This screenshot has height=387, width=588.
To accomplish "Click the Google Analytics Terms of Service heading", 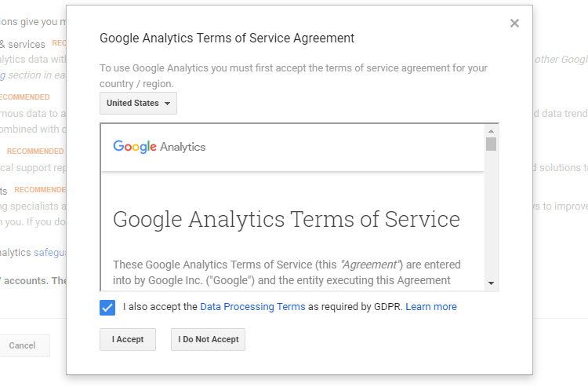I will [x=286, y=218].
